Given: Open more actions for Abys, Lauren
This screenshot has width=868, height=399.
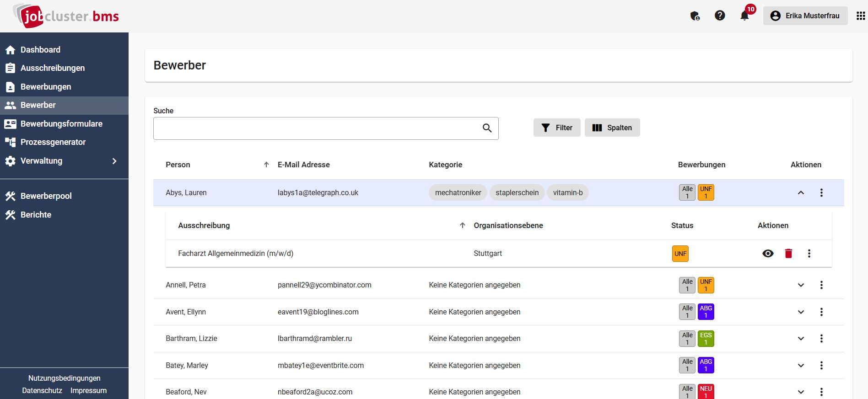Looking at the screenshot, I should 821,192.
